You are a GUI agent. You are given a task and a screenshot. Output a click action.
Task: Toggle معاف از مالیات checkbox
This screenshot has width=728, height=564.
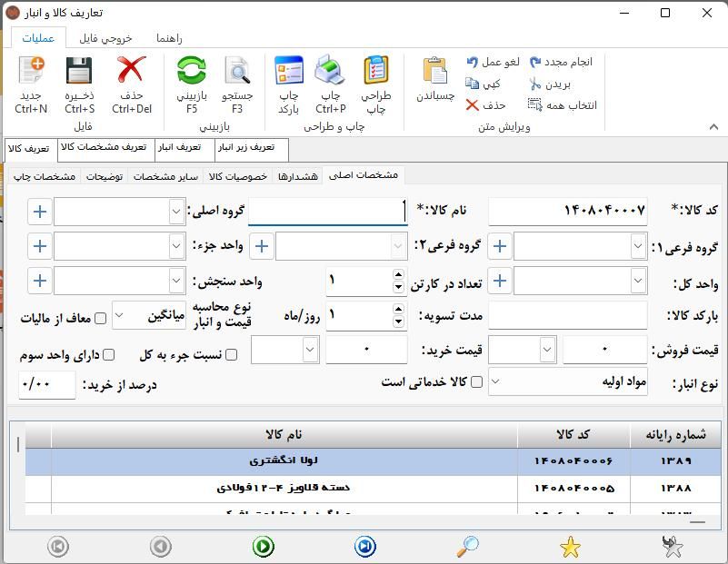point(100,318)
